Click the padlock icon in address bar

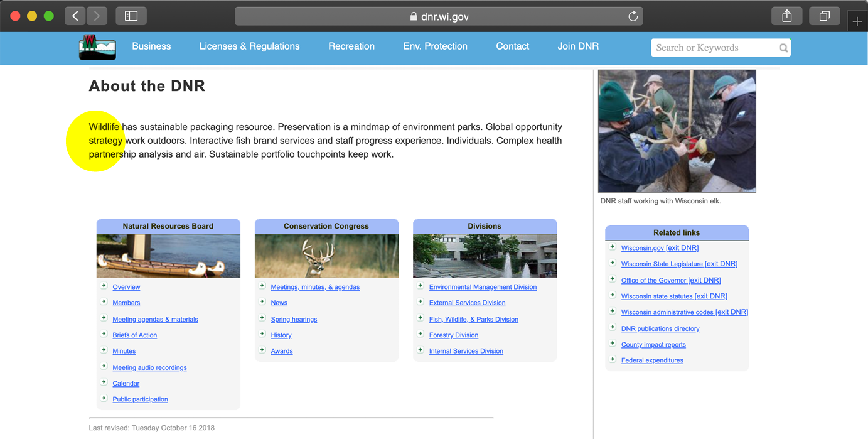pos(414,16)
